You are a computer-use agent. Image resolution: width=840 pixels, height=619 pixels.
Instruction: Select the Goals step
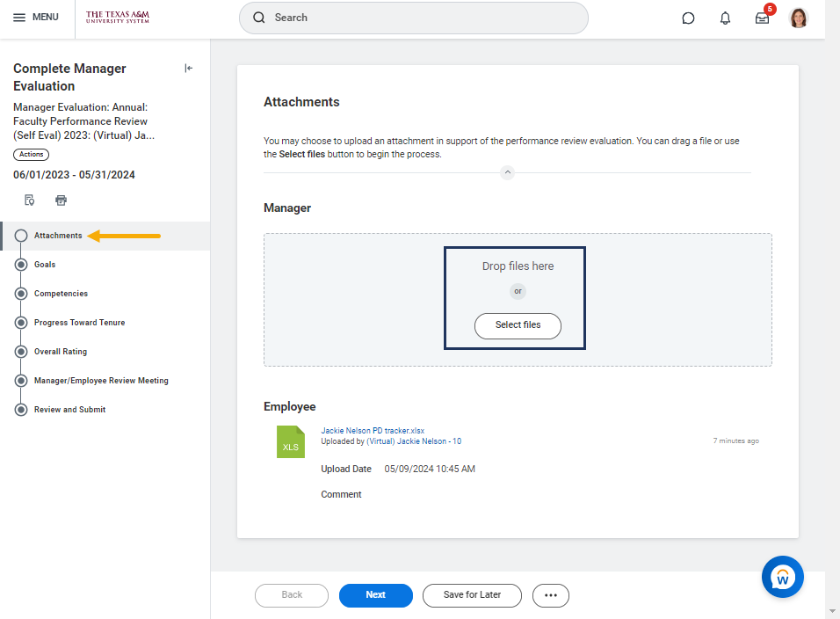pyautogui.click(x=45, y=264)
